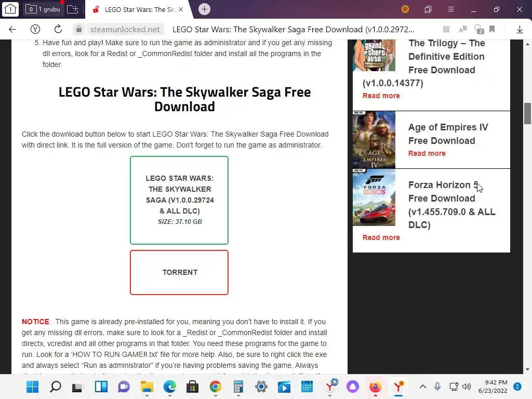Click LEGO Star Wars Skywalker Saga download button
The image size is (532, 399).
tap(179, 200)
